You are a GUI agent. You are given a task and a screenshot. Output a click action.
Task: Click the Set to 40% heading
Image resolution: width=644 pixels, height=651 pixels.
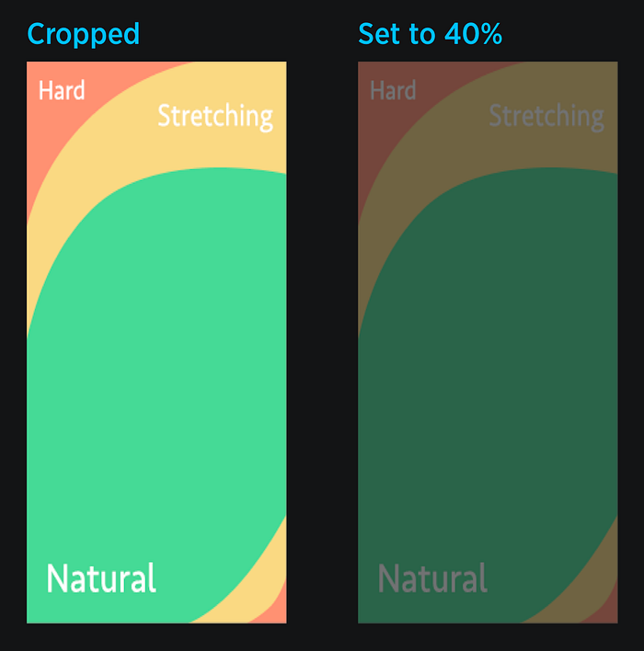[x=430, y=34]
